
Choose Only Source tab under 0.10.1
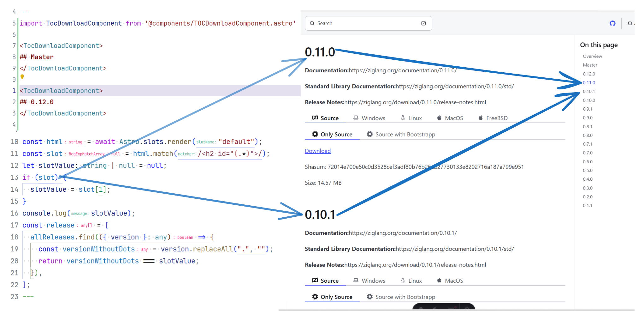click(x=332, y=297)
